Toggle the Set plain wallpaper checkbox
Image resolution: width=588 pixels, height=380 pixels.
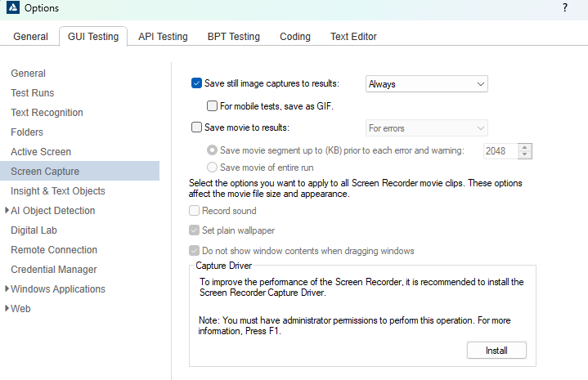coord(194,230)
